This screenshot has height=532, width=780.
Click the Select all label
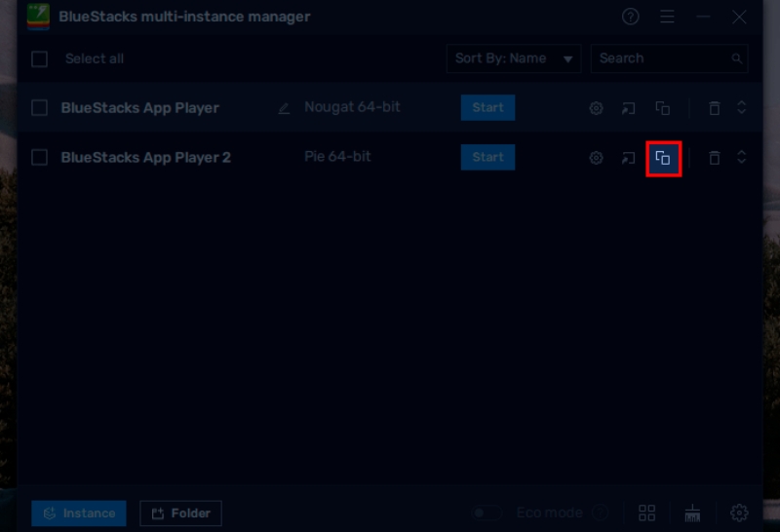95,58
